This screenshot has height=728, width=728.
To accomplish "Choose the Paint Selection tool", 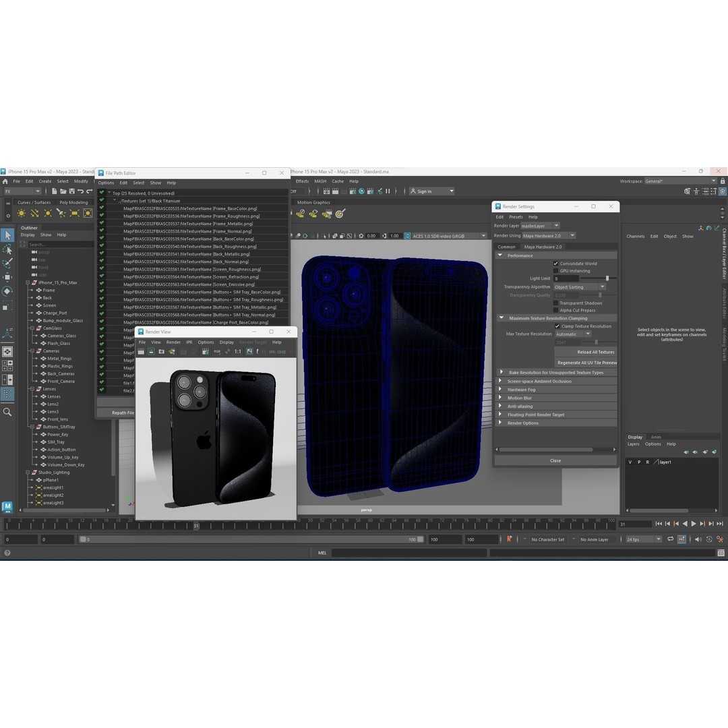I will (x=7, y=264).
